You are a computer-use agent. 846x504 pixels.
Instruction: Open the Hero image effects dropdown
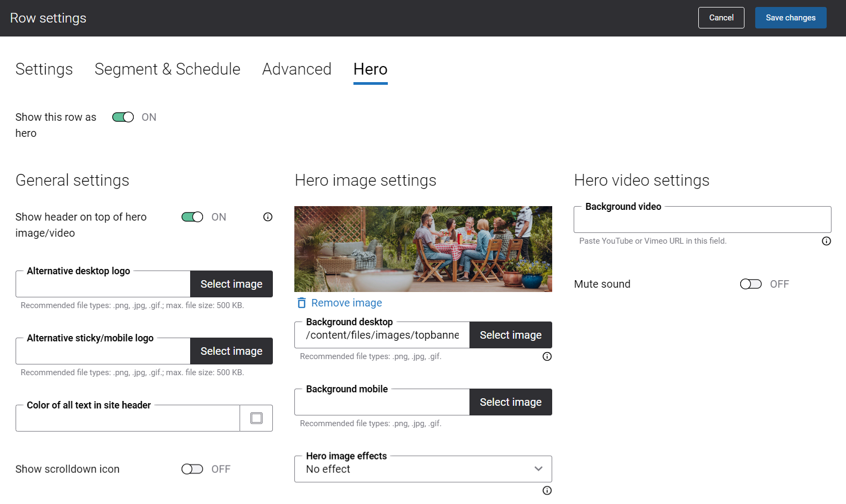pyautogui.click(x=423, y=469)
